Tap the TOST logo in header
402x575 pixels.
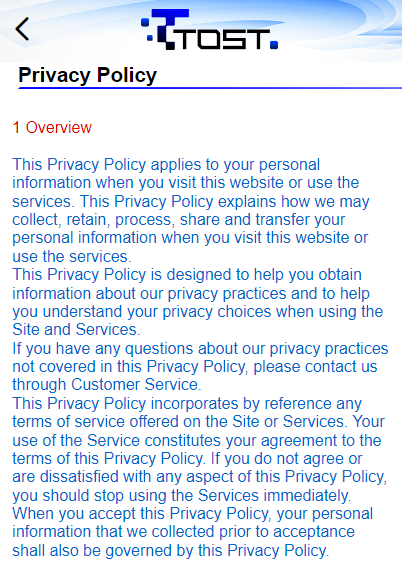(x=209, y=29)
